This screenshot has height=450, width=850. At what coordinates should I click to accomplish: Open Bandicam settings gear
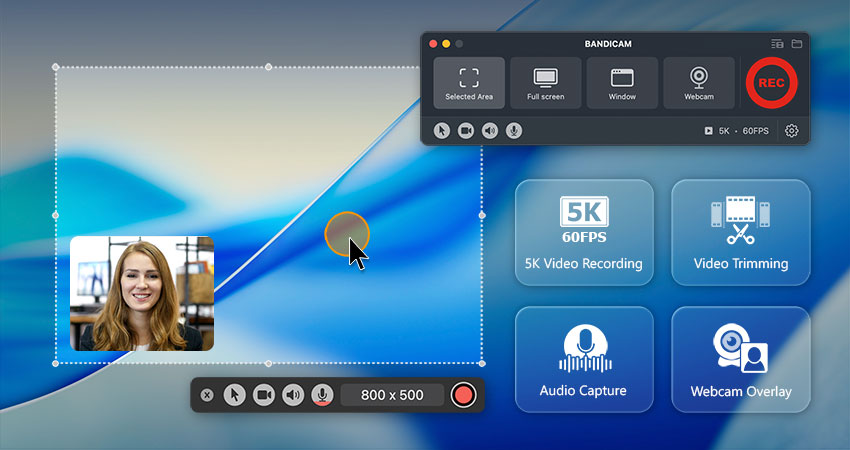click(x=791, y=130)
